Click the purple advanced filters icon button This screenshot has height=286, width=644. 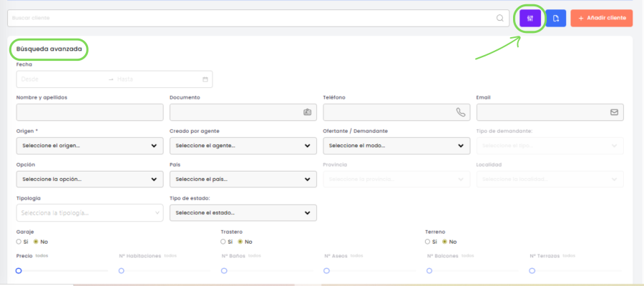(530, 19)
